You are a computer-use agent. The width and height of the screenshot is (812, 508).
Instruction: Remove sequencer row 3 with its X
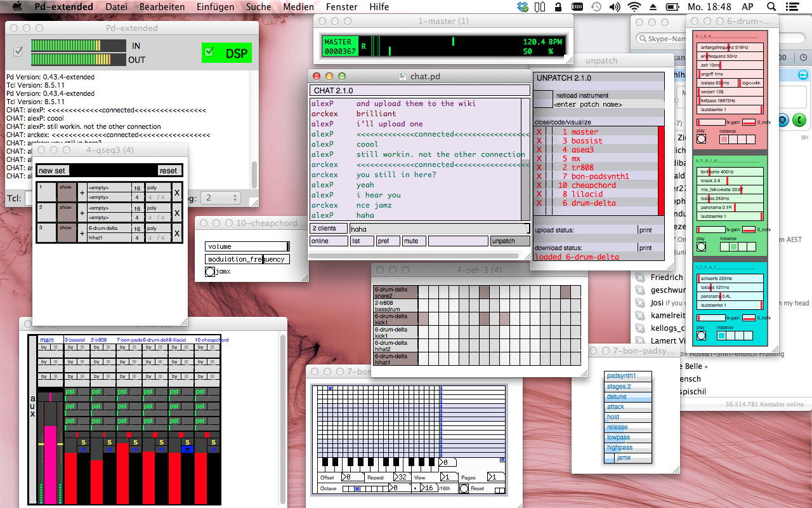(x=177, y=232)
